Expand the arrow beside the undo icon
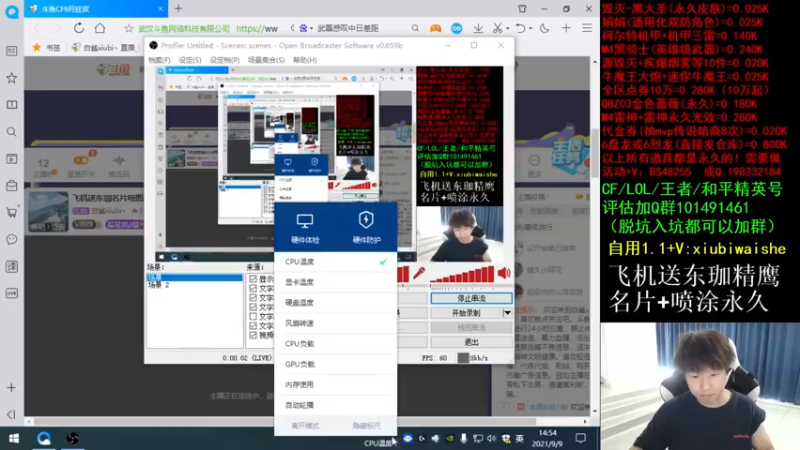Viewport: 800px width, 450px height. coord(531,29)
